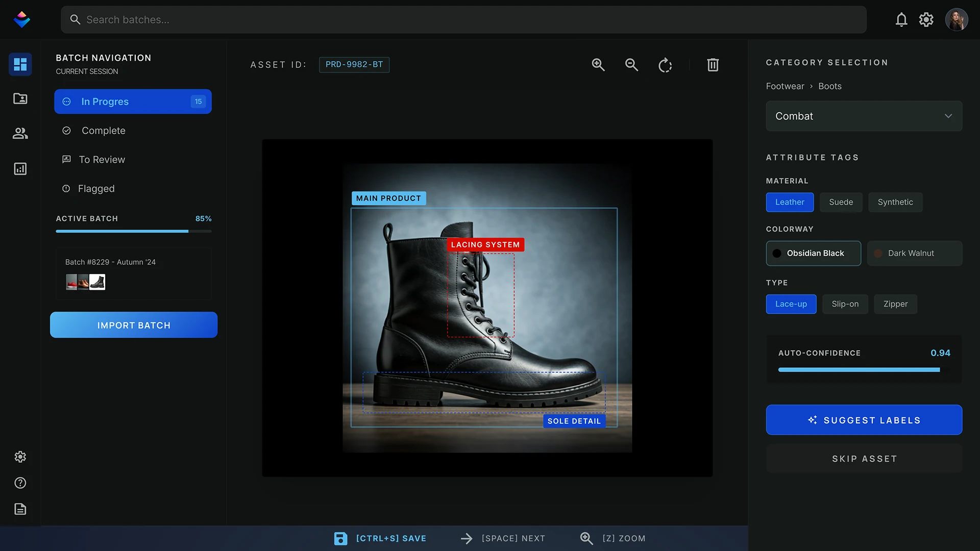Open the analytics chart sidebar icon
The image size is (980, 551).
[x=20, y=169]
